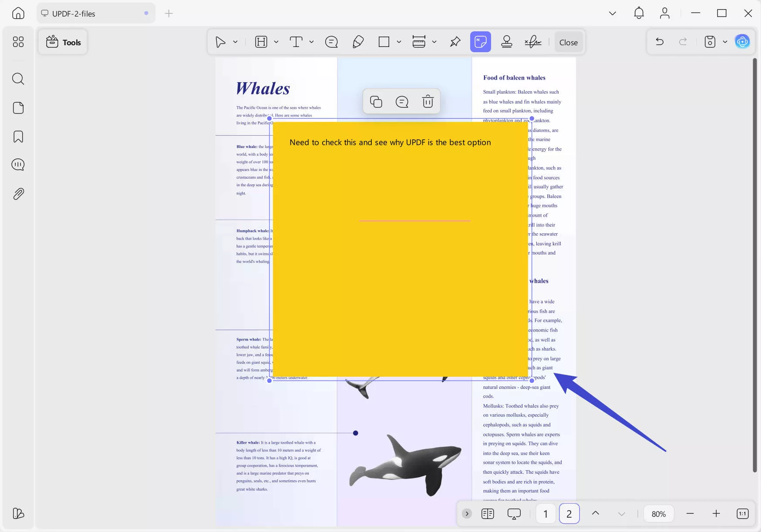Select the Pencil markup tool
The height and width of the screenshot is (532, 761).
pyautogui.click(x=358, y=42)
